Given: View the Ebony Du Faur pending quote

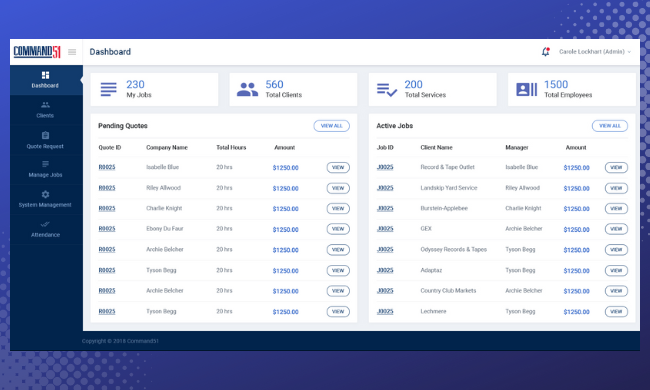Looking at the screenshot, I should pyautogui.click(x=338, y=229).
